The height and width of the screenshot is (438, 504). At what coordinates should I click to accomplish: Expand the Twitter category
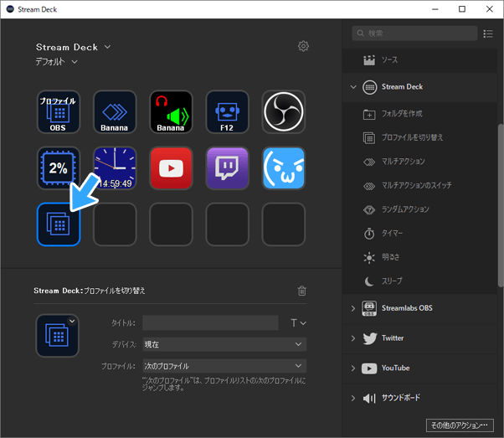point(353,338)
